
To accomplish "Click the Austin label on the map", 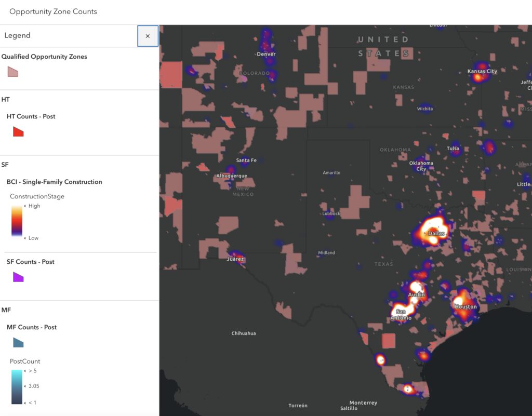I will [416, 294].
